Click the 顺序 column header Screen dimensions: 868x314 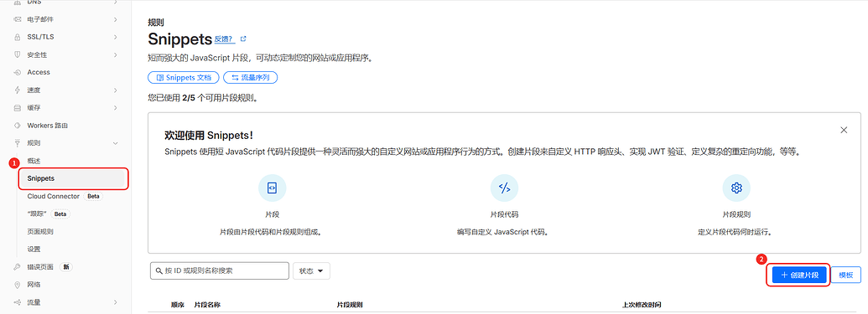point(177,305)
